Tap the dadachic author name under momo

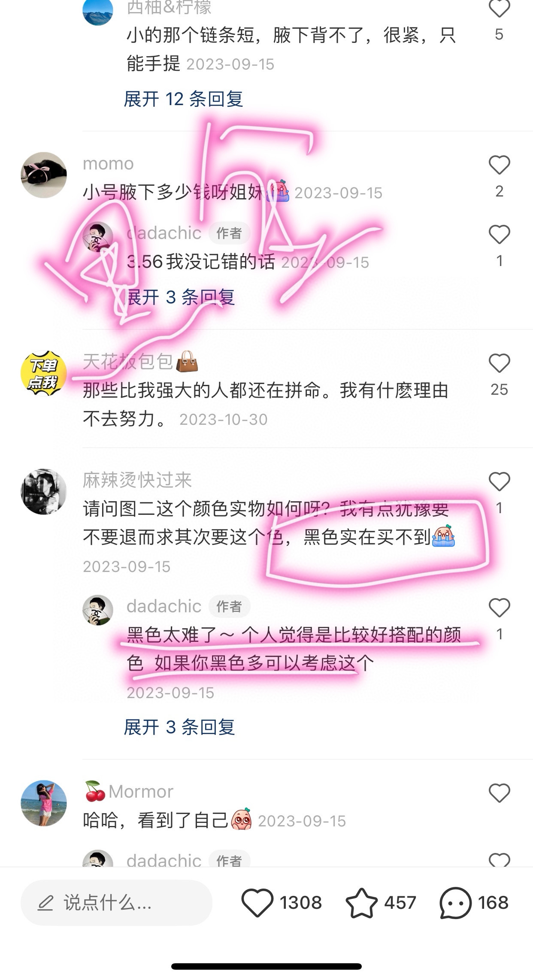[x=164, y=233]
